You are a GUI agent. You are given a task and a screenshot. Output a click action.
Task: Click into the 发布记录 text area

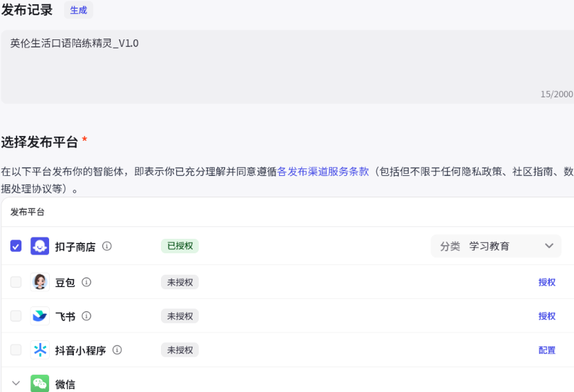(287, 67)
